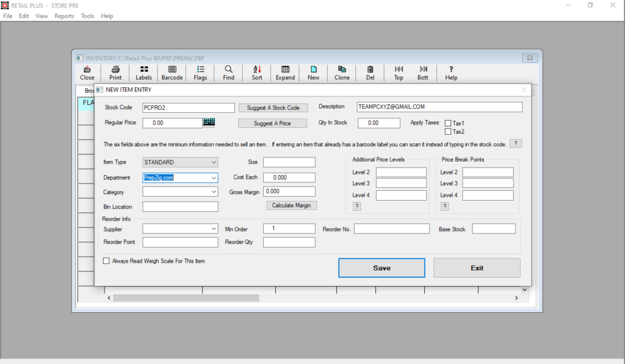This screenshot has width=625, height=364.
Task: Check Always Read Weigh Scale For This Item
Action: (x=106, y=261)
